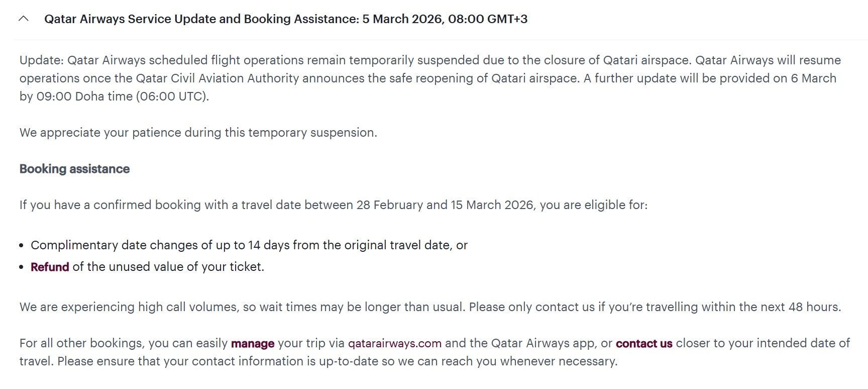Screen dimensions: 868x389
Task: Click the bullet dot before Complimentary
Action: pyautogui.click(x=22, y=246)
